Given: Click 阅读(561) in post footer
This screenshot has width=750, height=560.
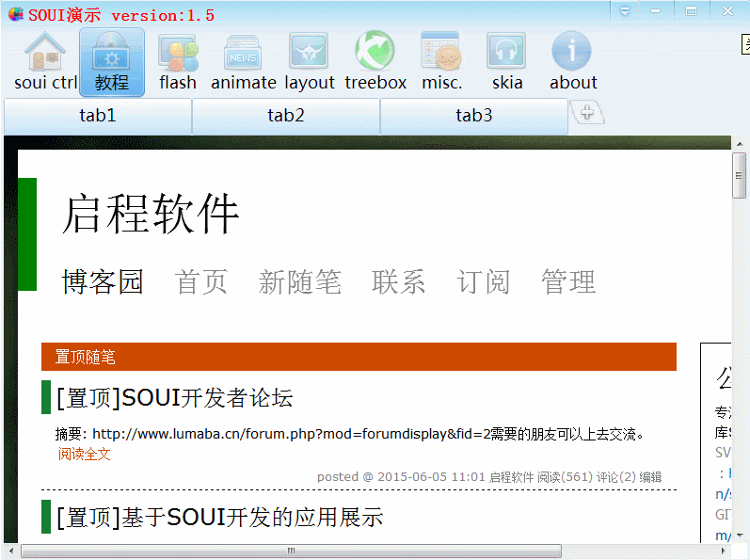Looking at the screenshot, I should pyautogui.click(x=565, y=477).
